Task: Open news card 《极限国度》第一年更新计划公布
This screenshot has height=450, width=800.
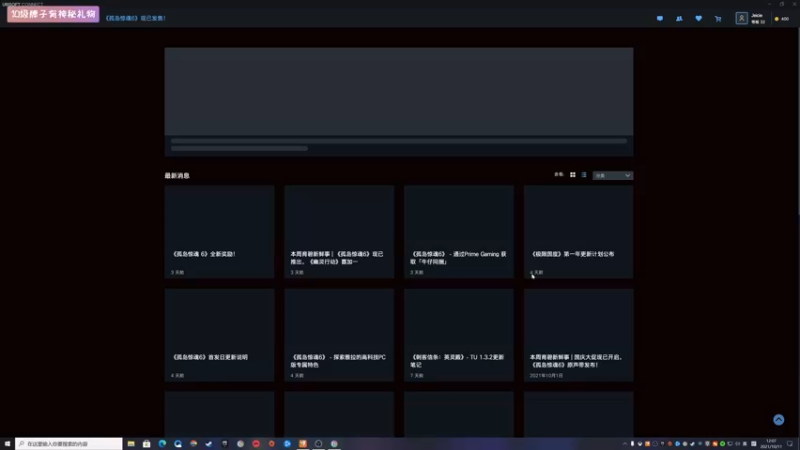Action: (x=579, y=232)
